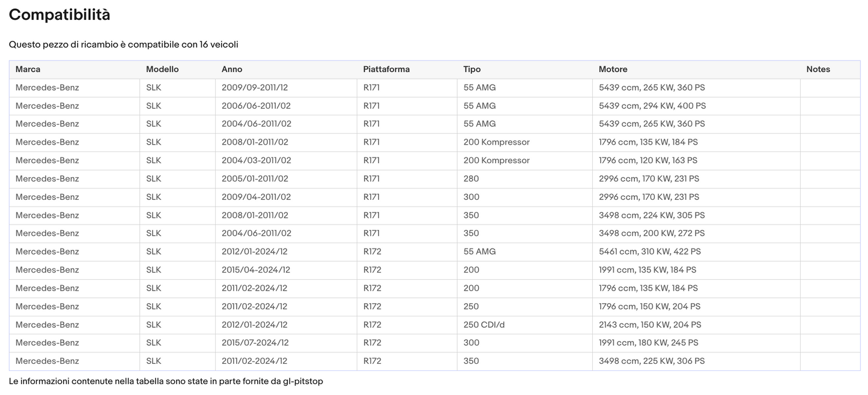Select the 3498 ccm, 225 KW, 306 PS cell
This screenshot has width=868, height=395.
pyautogui.click(x=652, y=361)
